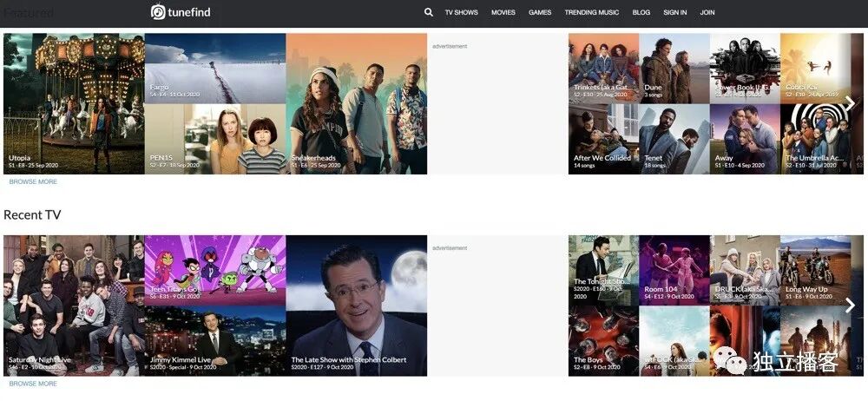Open the PEN15 tile
This screenshot has width=868, height=401.
click(215, 139)
